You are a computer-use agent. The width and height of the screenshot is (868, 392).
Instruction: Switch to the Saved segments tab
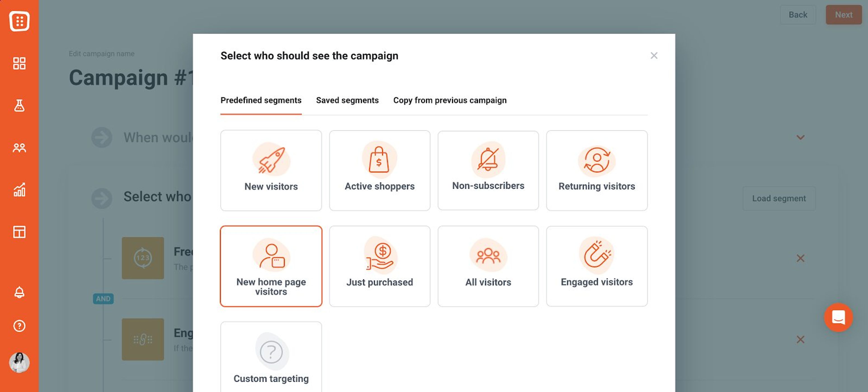tap(347, 100)
